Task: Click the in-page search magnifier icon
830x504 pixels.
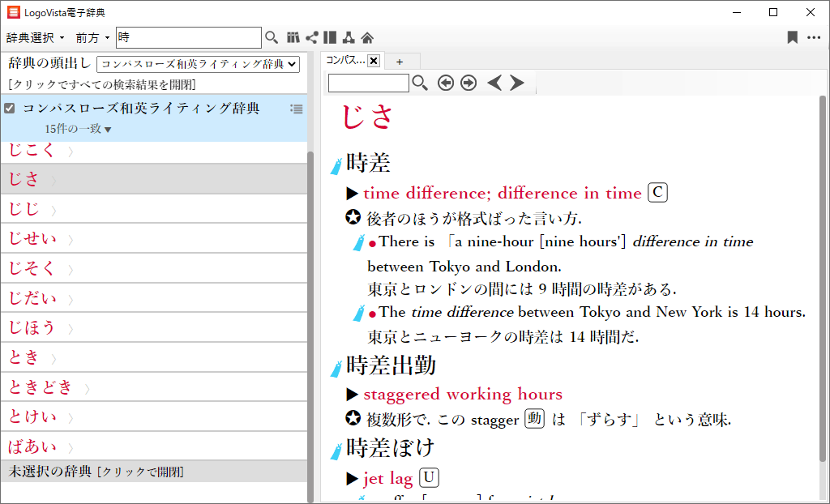Action: [421, 83]
